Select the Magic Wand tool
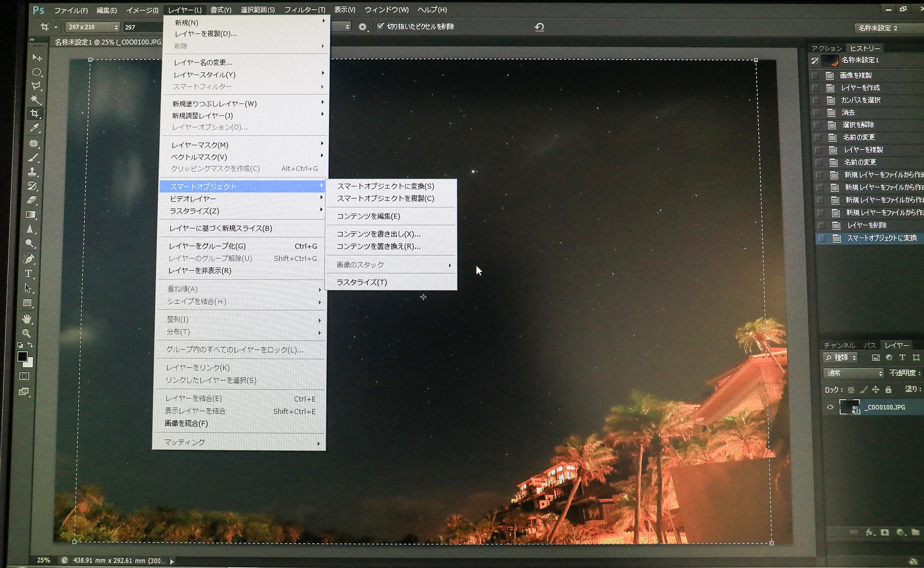 click(x=35, y=99)
